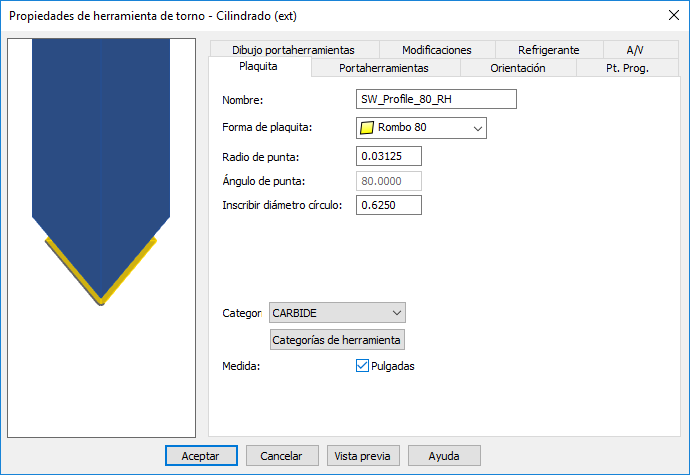Open Categorías de herramienta
The width and height of the screenshot is (690, 475).
[x=337, y=340]
